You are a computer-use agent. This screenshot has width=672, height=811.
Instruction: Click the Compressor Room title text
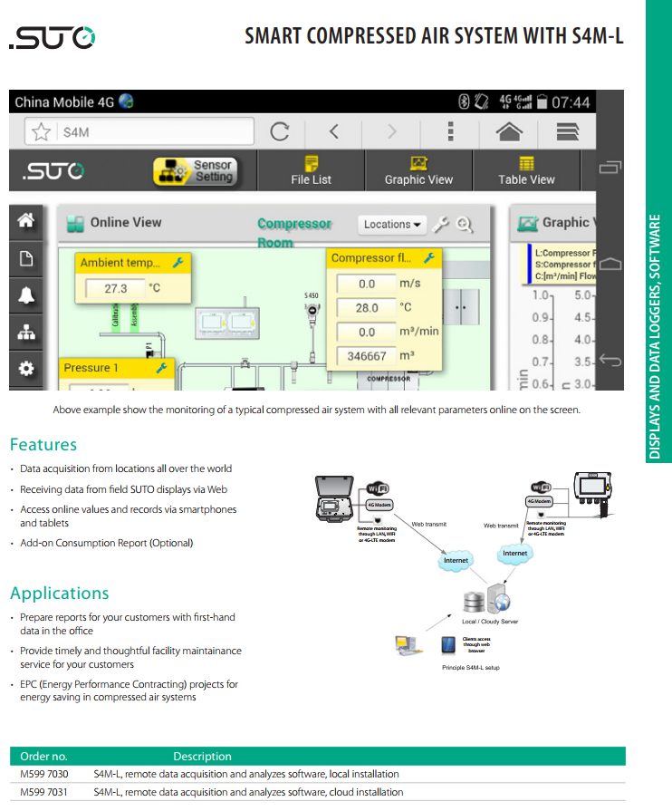pyautogui.click(x=294, y=233)
